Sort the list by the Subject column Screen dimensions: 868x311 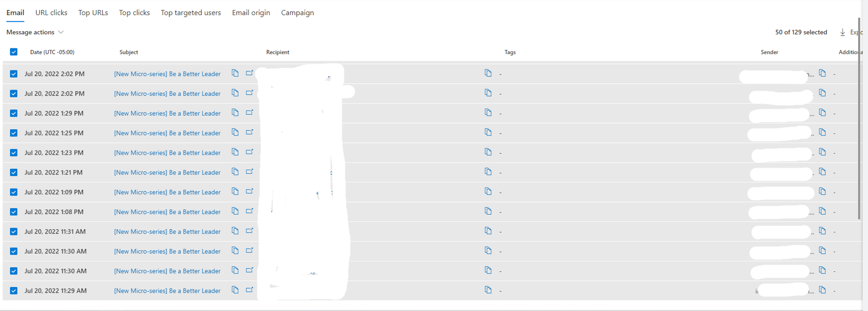tap(129, 52)
